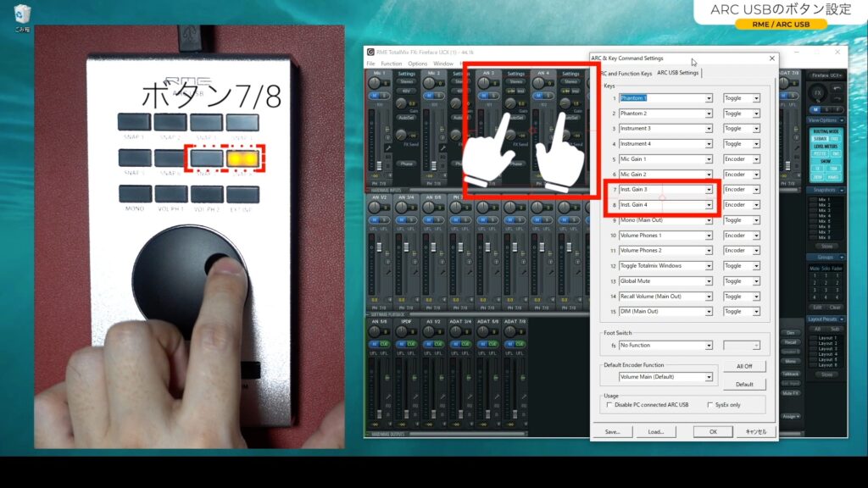Click the Dim button in TotalMix
The image size is (868, 488).
[791, 333]
